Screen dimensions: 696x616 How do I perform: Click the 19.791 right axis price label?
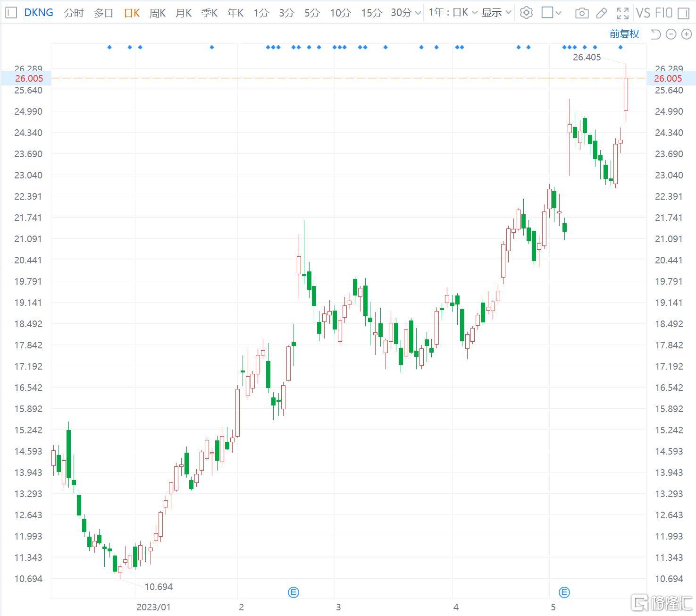pos(669,281)
